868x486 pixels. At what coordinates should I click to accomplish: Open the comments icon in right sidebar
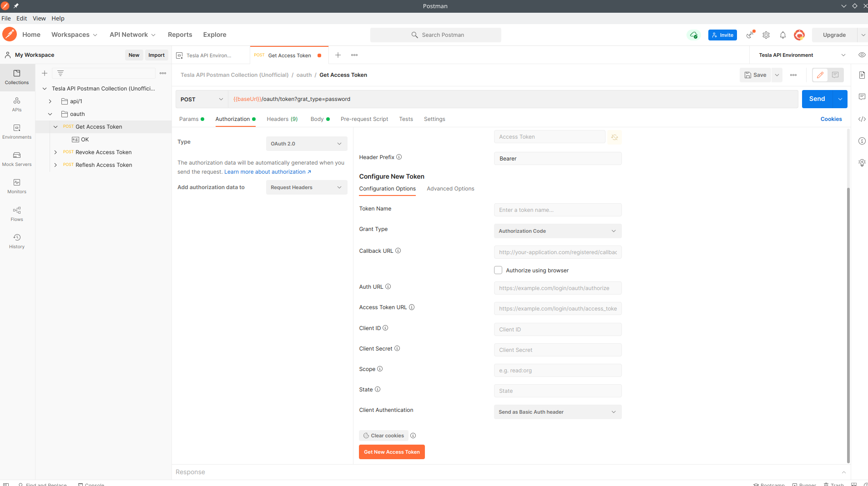tap(862, 97)
